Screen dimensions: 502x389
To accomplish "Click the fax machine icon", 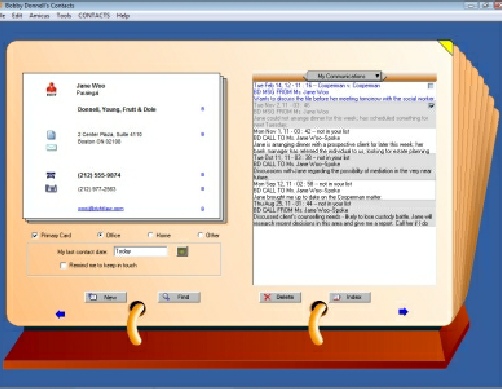I will coord(51,189).
